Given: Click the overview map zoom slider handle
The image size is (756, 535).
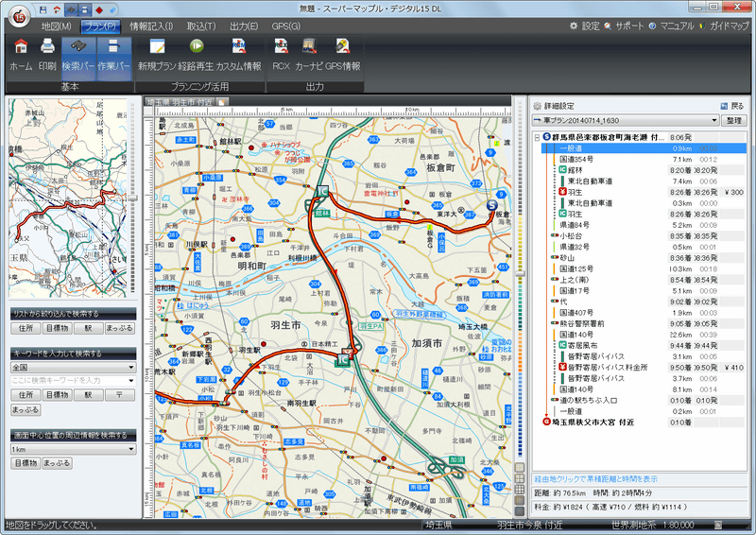Looking at the screenshot, I should tap(132, 198).
